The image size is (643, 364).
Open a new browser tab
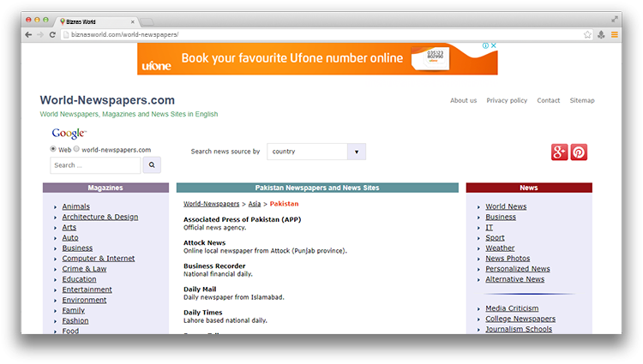(x=147, y=21)
